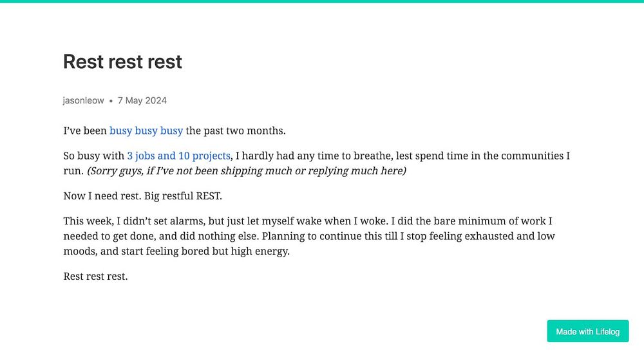The height and width of the screenshot is (355, 644).
Task: Click the words "I've been" in first paragraph
Action: [84, 131]
